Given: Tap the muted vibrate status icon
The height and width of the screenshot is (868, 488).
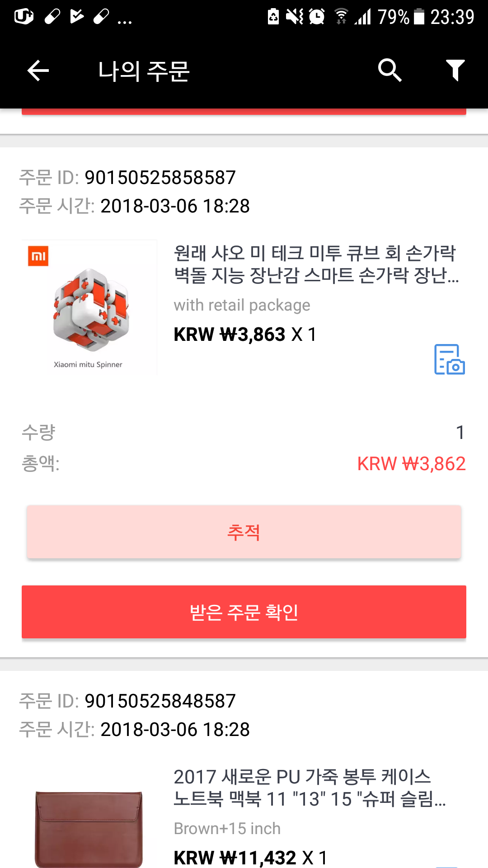Looking at the screenshot, I should point(295,17).
